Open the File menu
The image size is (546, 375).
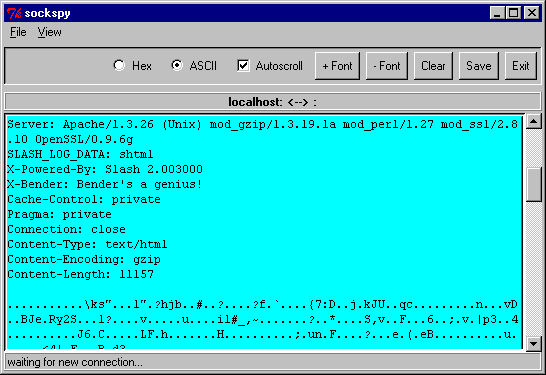tap(18, 32)
